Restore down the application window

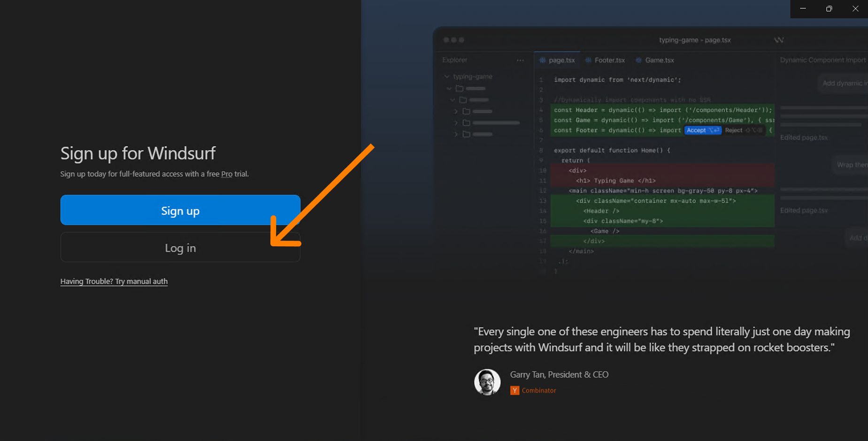829,9
